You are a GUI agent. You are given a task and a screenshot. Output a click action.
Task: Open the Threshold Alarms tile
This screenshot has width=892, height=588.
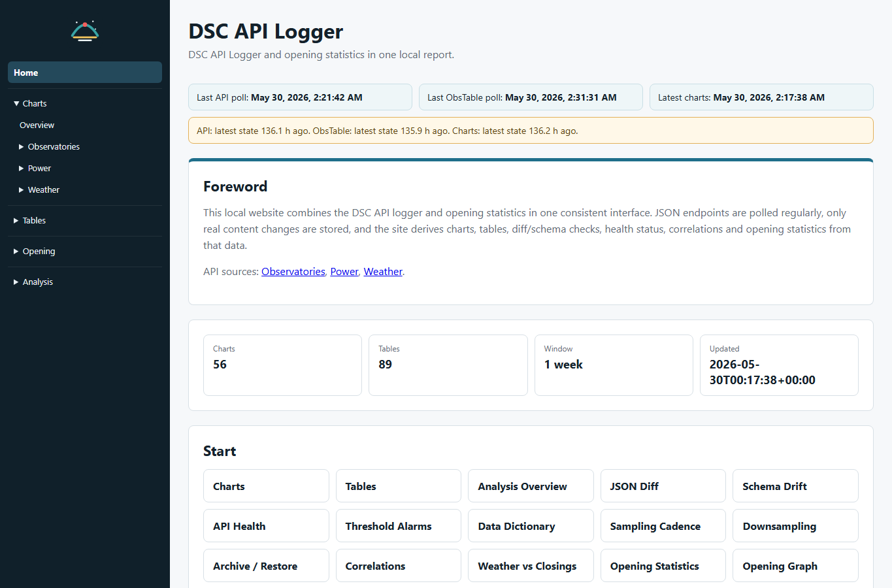[x=399, y=526]
